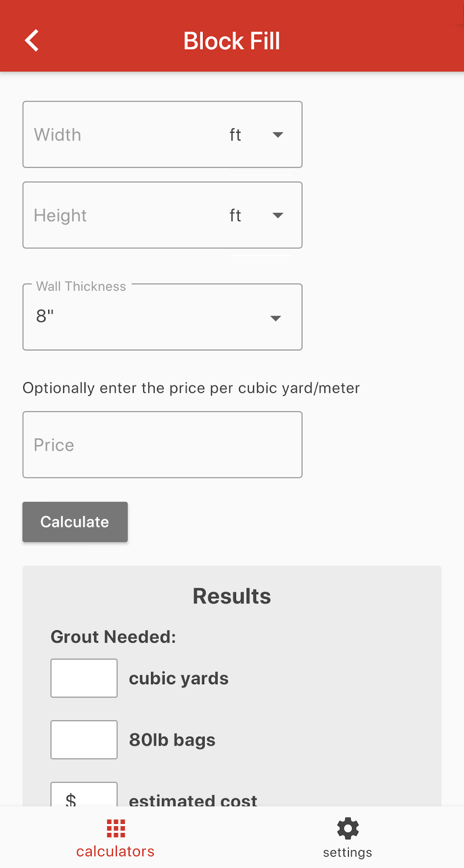Click the back arrow on Block Fill screen

[x=31, y=40]
